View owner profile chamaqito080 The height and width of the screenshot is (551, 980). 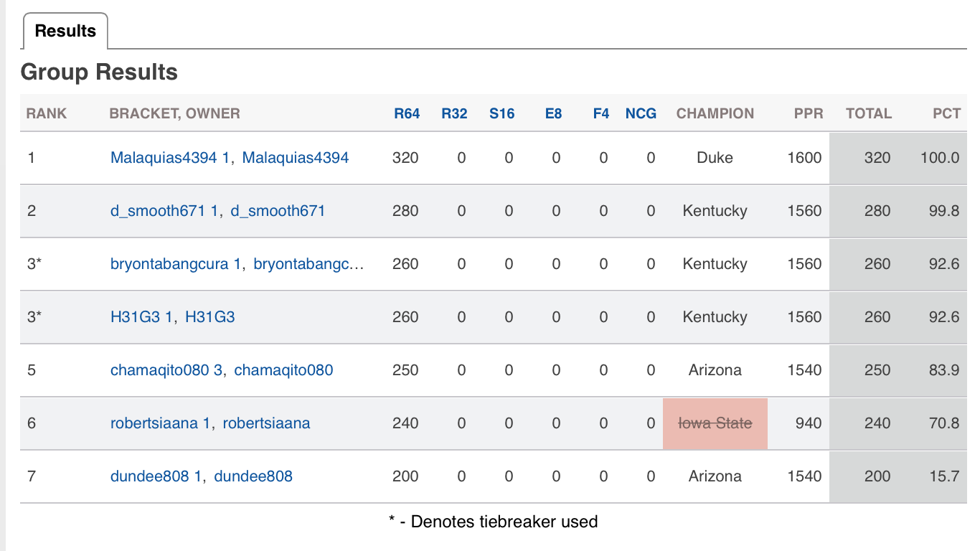tap(283, 370)
